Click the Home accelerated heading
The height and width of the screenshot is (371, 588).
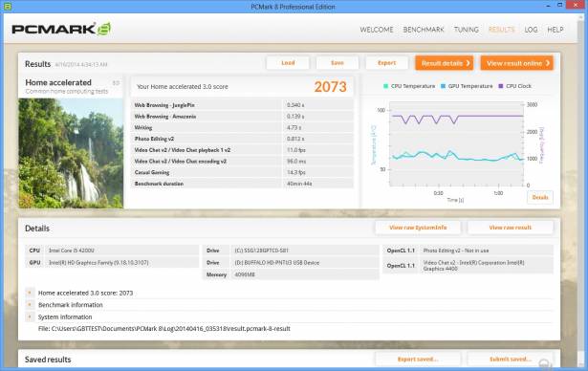coord(58,82)
